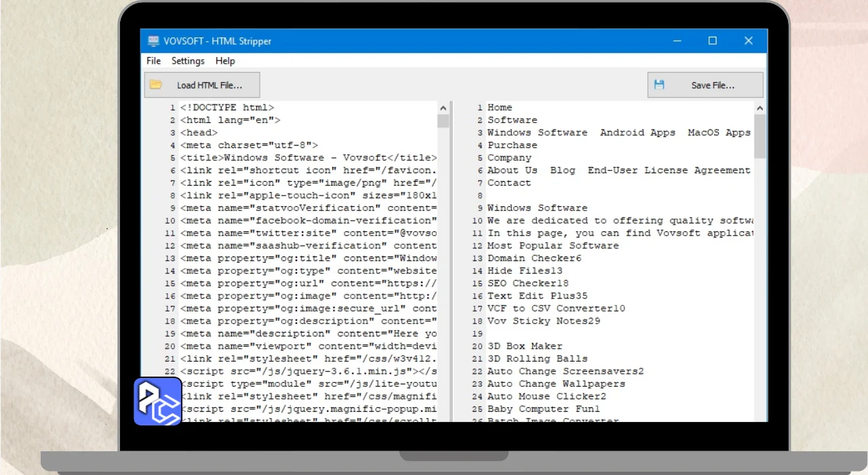Image resolution: width=868 pixels, height=475 pixels.
Task: Click the Text Edit Plus35 line
Action: (x=538, y=296)
